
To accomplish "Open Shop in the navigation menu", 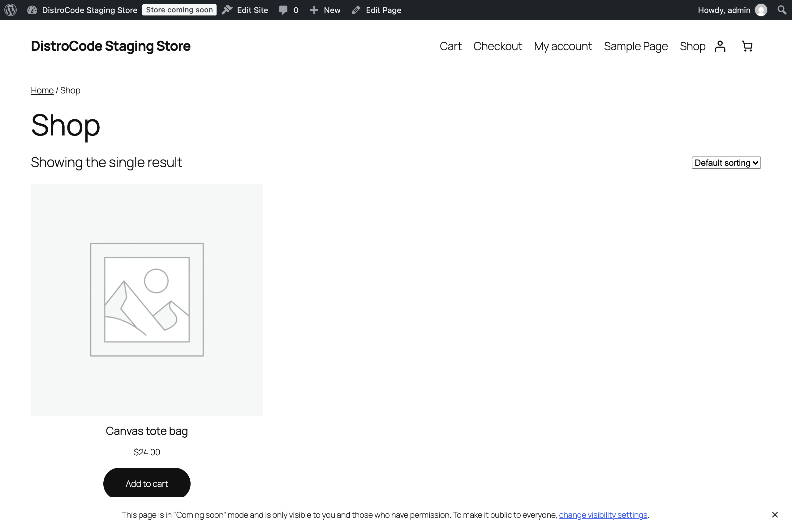I will pyautogui.click(x=692, y=46).
